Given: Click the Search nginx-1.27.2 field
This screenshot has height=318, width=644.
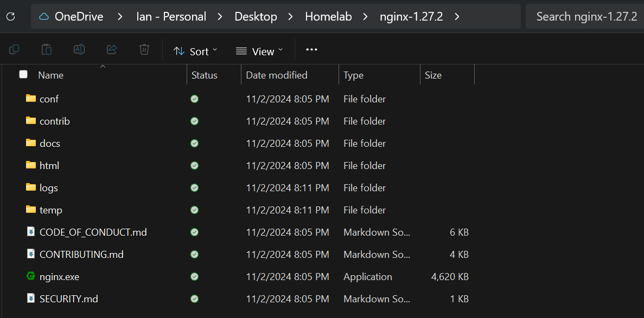Looking at the screenshot, I should coord(585,16).
